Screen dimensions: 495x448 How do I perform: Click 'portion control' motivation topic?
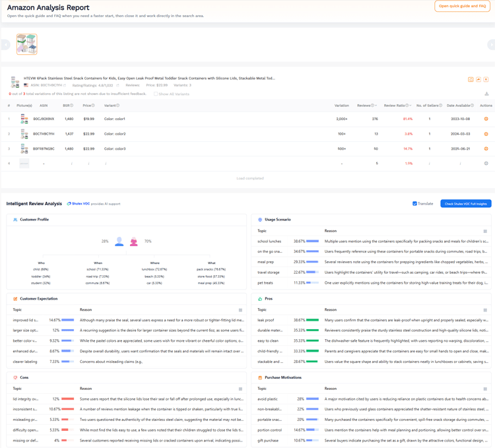269,430
